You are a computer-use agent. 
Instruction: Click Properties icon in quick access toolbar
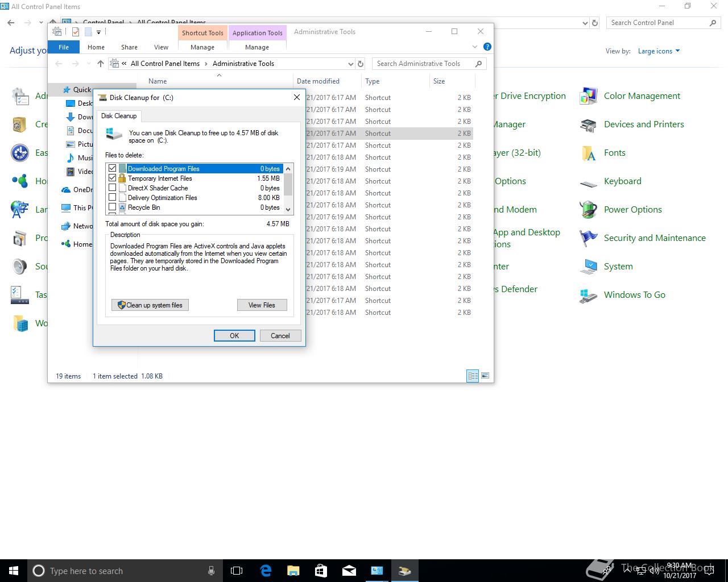[76, 32]
